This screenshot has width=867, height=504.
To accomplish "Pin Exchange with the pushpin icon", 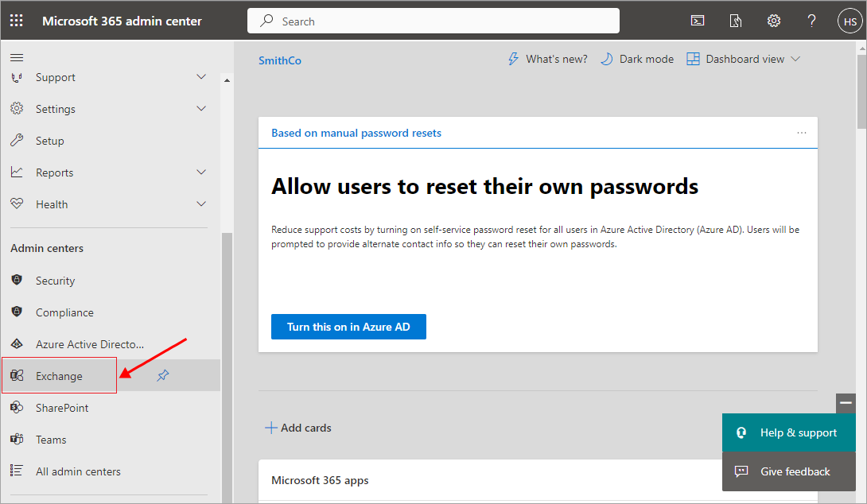I will (x=163, y=375).
